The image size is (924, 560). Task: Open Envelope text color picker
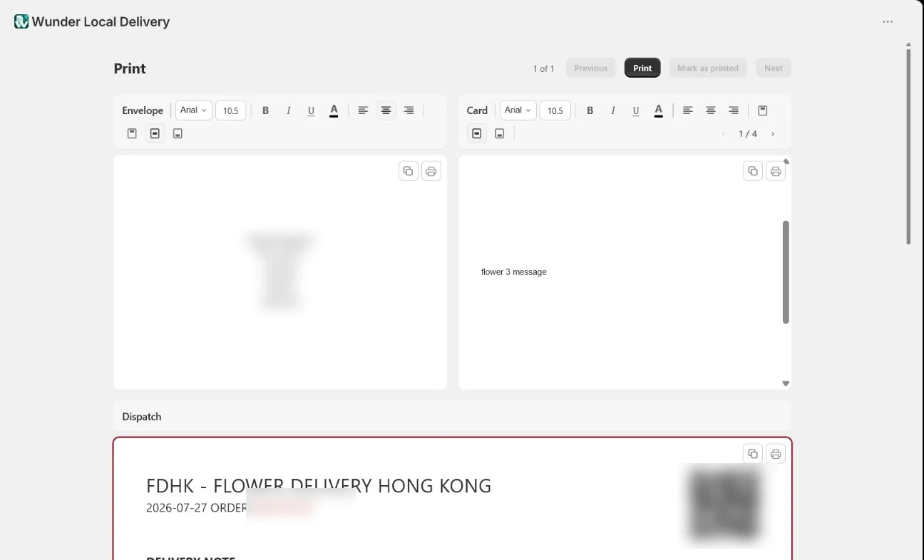334,110
